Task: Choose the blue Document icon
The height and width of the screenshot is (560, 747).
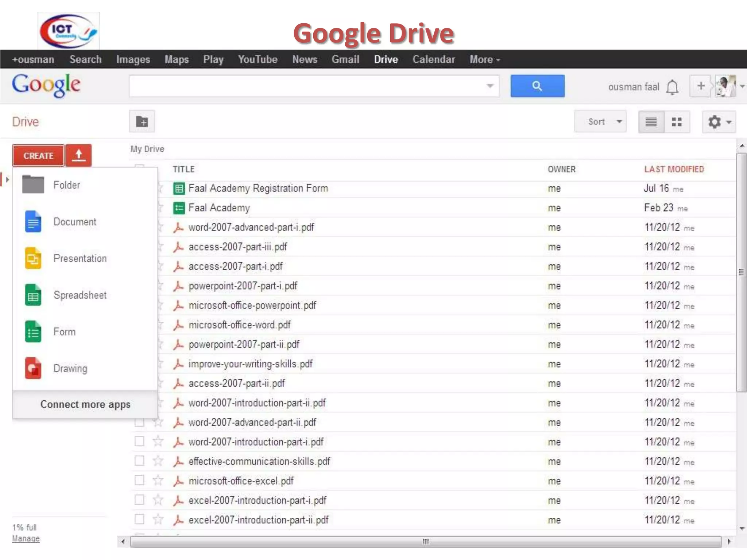Action: [x=33, y=222]
